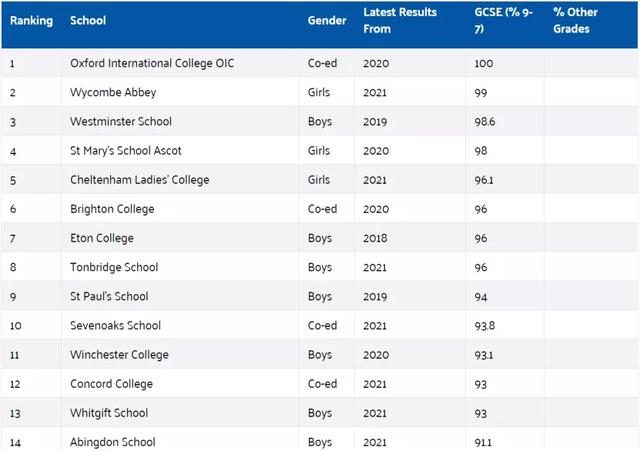Open the Tonbridge School entry
This screenshot has height=451, width=640.
114,267
